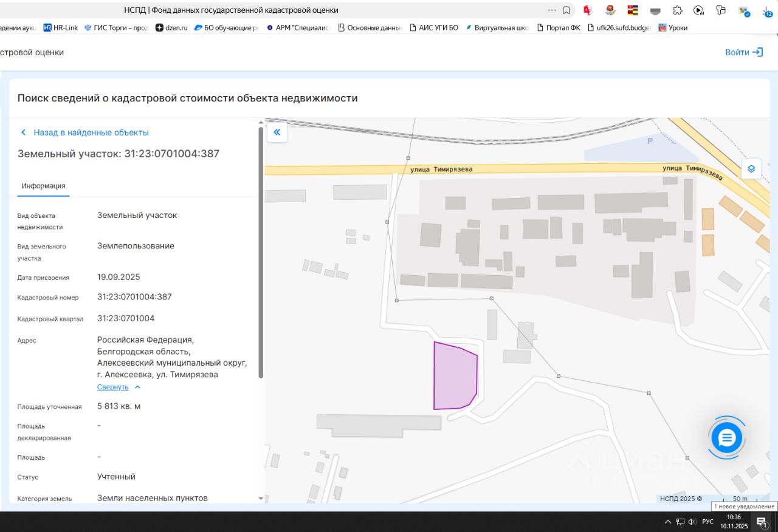Click the browser address bar page title

231,10
